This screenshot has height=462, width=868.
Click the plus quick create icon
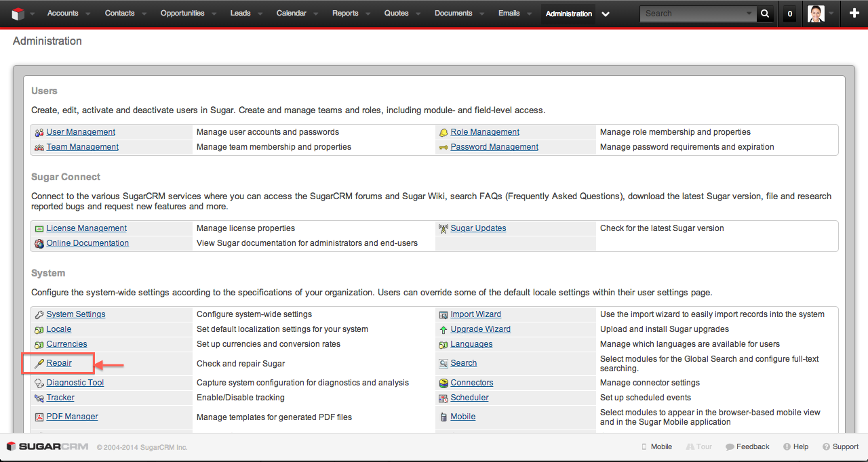click(854, 13)
